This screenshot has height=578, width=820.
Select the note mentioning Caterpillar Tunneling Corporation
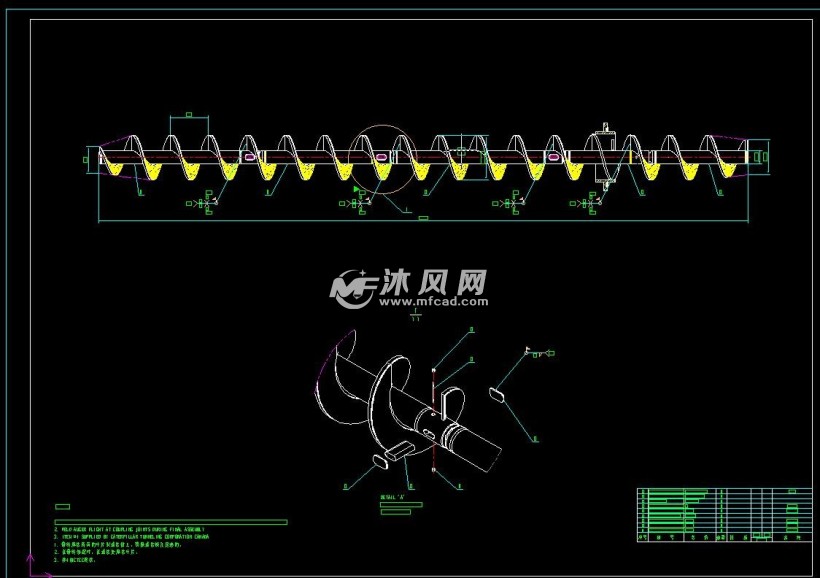click(131, 537)
